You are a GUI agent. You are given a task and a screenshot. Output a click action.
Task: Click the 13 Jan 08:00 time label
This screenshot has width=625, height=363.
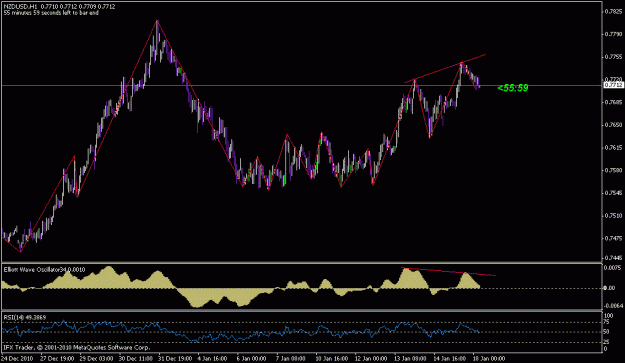click(410, 358)
